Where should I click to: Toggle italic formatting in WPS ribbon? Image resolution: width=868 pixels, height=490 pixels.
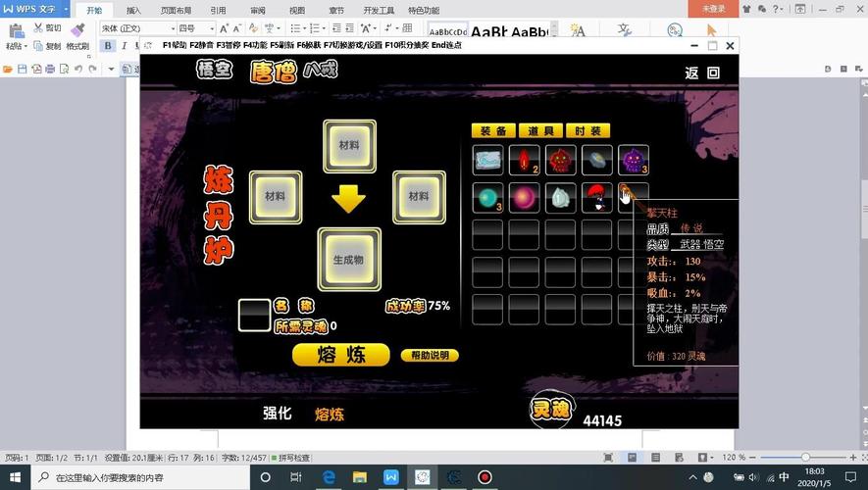pyautogui.click(x=124, y=46)
